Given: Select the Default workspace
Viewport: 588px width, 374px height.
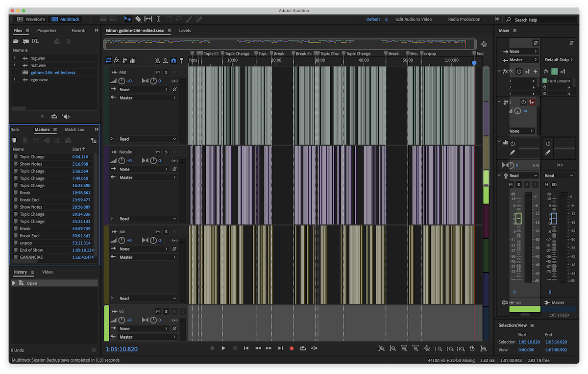Looking at the screenshot, I should [x=373, y=19].
